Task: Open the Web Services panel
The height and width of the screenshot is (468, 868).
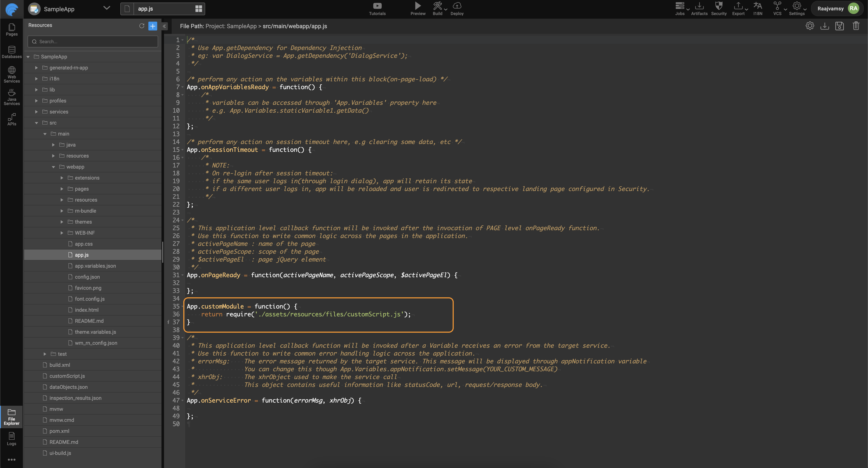Action: pyautogui.click(x=11, y=74)
